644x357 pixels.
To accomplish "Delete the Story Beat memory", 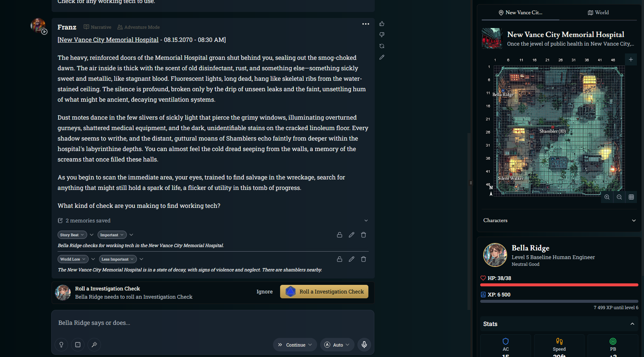I will click(x=364, y=235).
